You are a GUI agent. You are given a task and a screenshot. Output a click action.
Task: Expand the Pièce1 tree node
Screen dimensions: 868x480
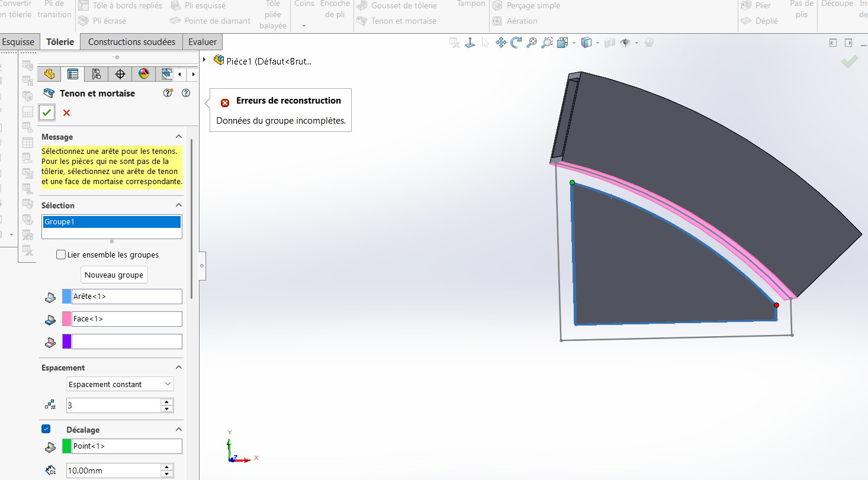[x=204, y=60]
